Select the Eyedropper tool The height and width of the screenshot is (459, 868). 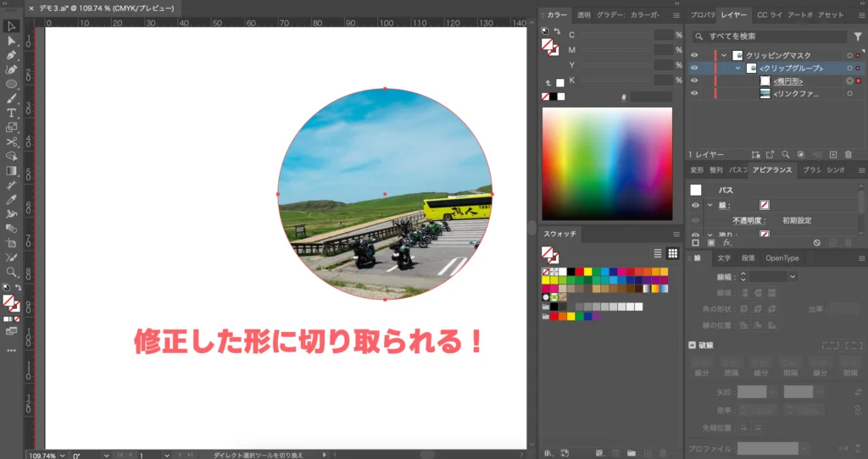(11, 200)
